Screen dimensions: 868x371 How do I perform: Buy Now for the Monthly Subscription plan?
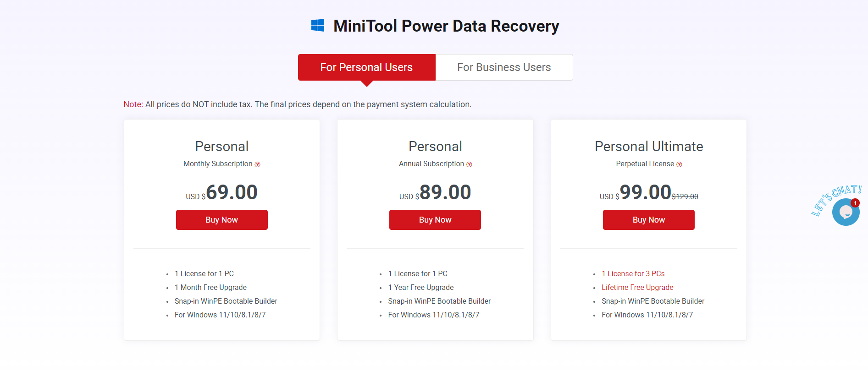(x=221, y=220)
